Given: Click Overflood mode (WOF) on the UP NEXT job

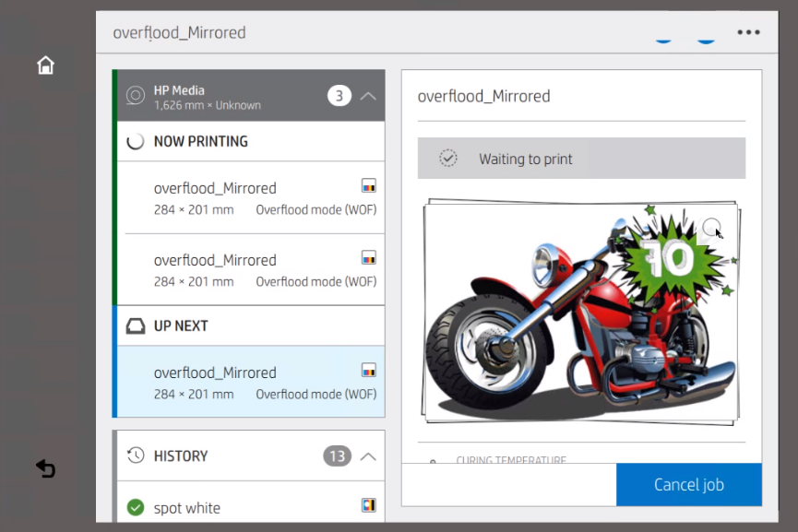Looking at the screenshot, I should tap(316, 395).
